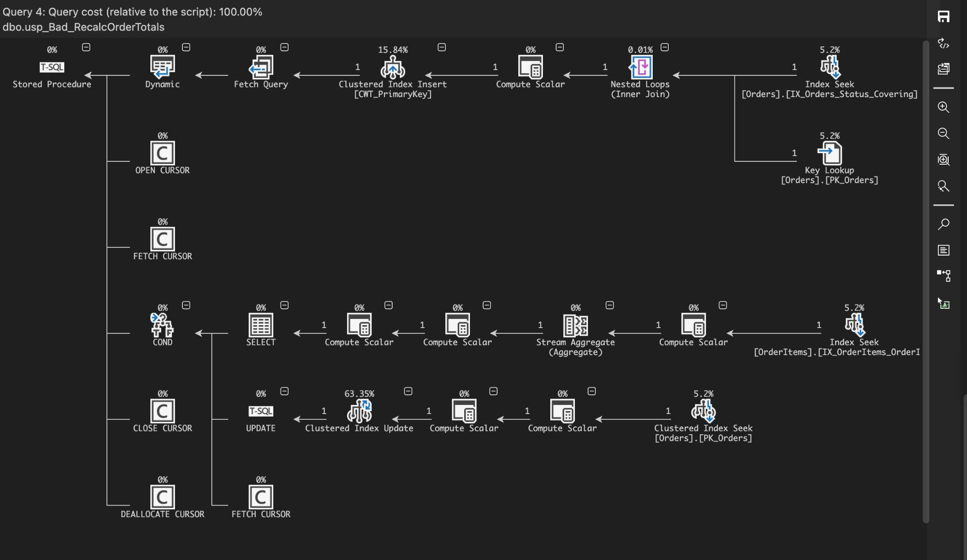This screenshot has width=967, height=560.
Task: Select the highlight expensive operation icon
Action: pos(944,304)
